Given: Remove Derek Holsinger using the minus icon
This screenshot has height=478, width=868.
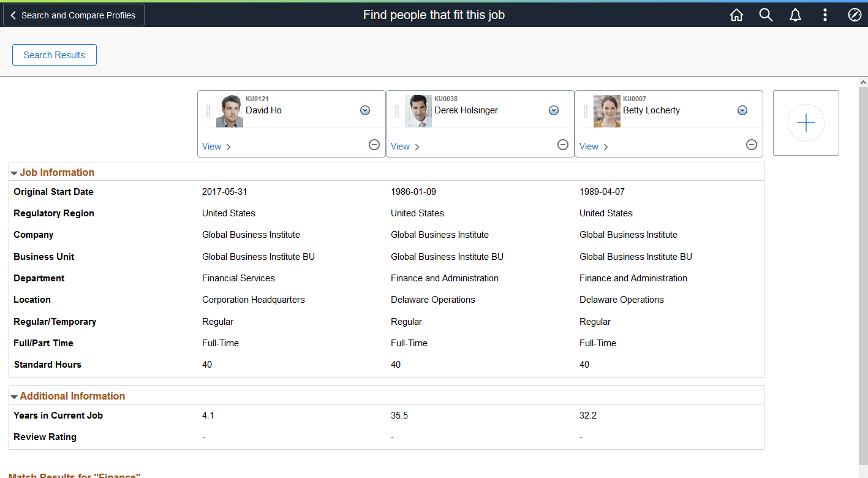Looking at the screenshot, I should (x=563, y=145).
